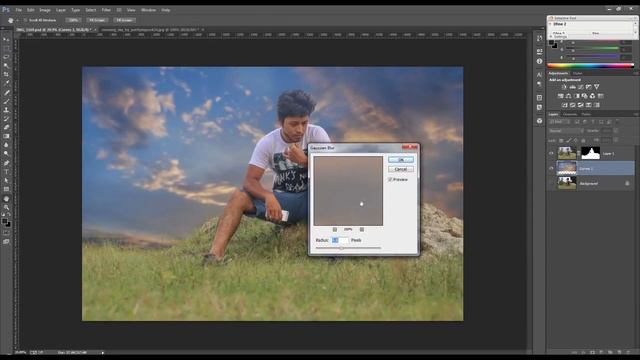Select the Rectangle shape tool
Viewport: 640px width, 360px height.
coord(6,189)
